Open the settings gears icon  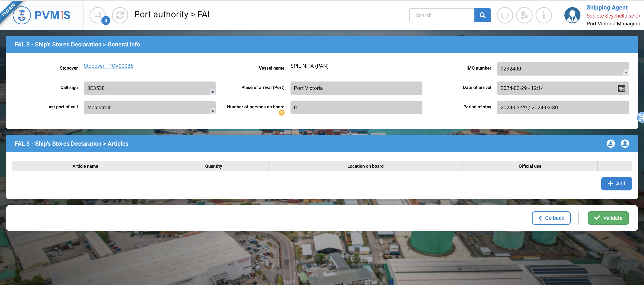tap(524, 15)
